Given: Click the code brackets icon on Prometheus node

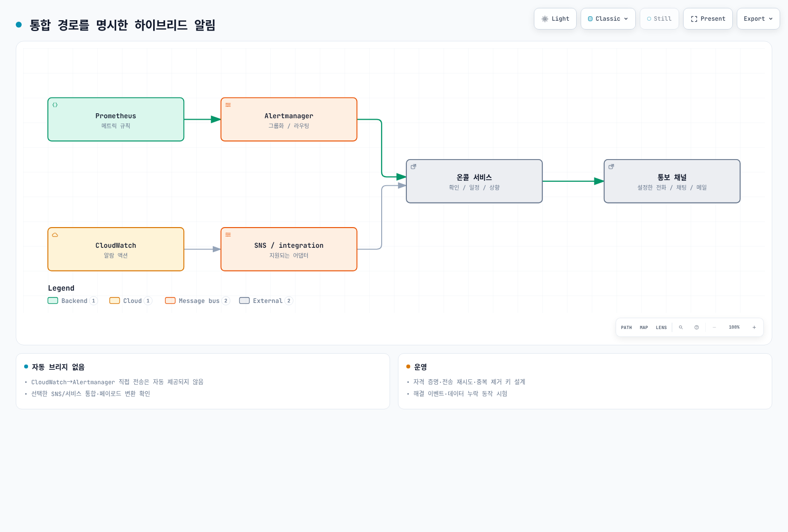Looking at the screenshot, I should [55, 105].
